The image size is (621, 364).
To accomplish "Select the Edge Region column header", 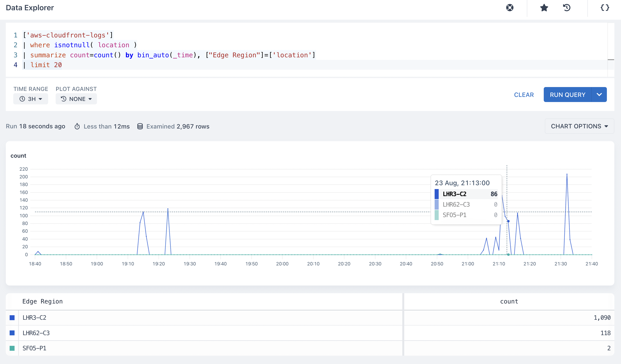I will [x=42, y=302].
